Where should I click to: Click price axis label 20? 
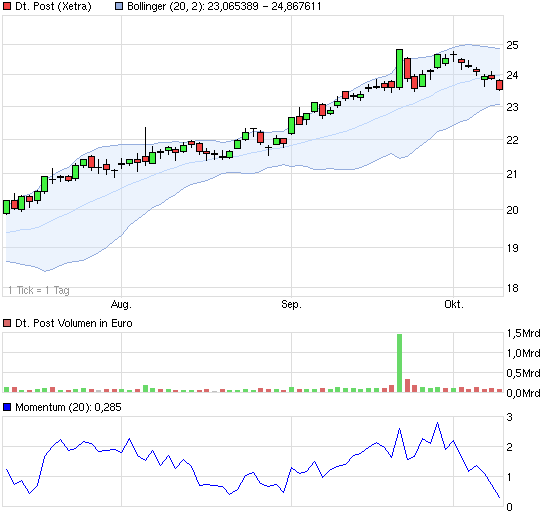pos(512,210)
